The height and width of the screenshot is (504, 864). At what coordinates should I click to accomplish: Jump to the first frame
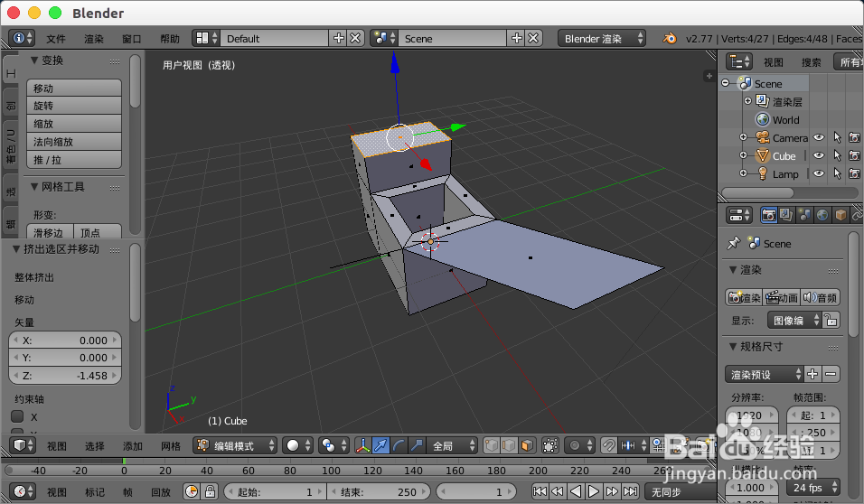[540, 491]
